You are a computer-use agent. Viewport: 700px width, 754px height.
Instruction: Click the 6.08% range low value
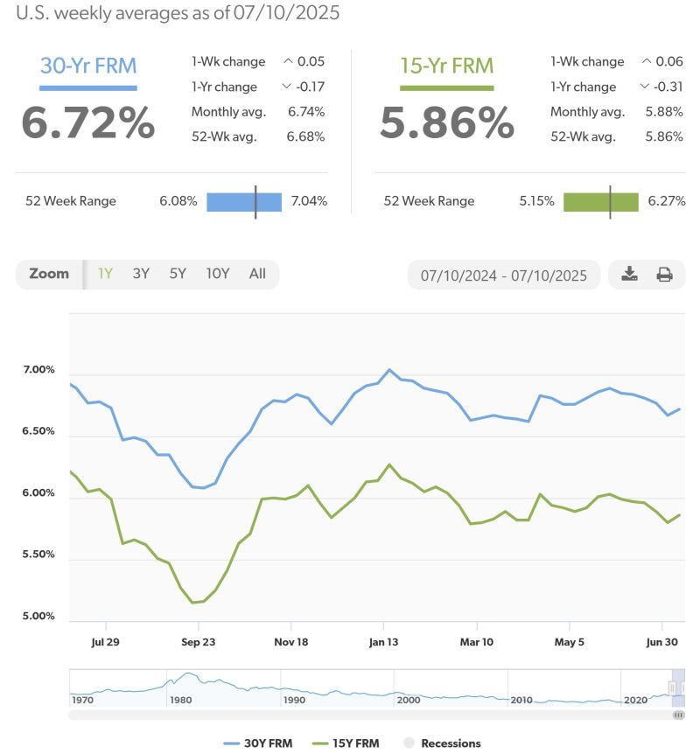click(x=178, y=201)
